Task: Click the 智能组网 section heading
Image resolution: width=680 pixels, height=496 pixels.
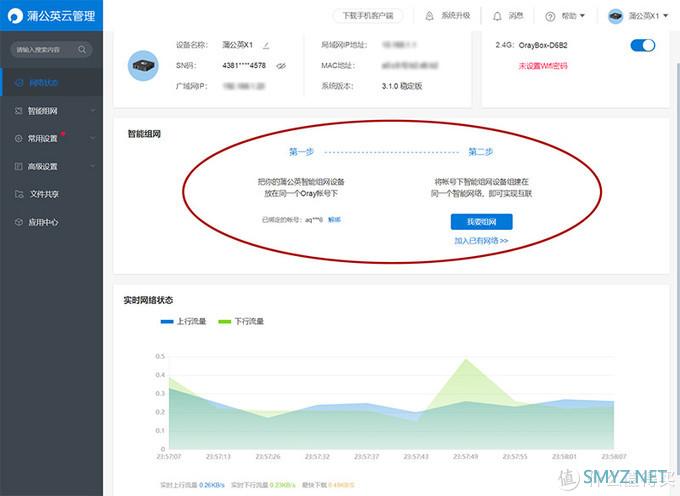Action: (x=144, y=134)
